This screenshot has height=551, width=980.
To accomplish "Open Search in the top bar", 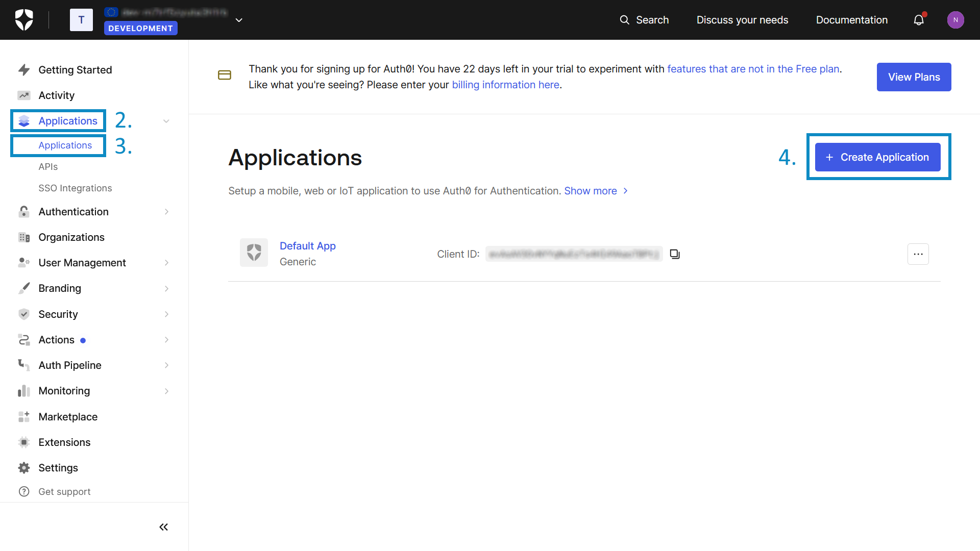I will pyautogui.click(x=644, y=20).
